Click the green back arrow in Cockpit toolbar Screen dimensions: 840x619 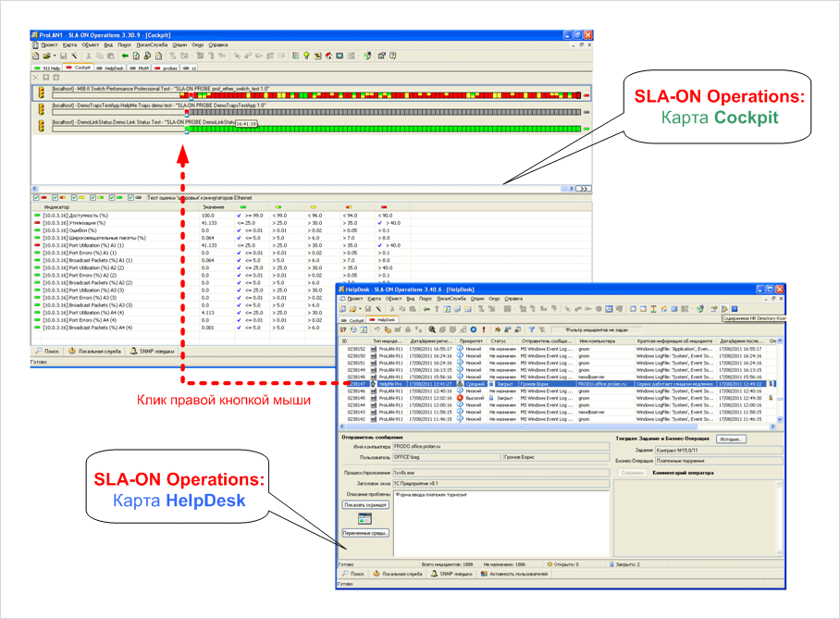click(124, 56)
